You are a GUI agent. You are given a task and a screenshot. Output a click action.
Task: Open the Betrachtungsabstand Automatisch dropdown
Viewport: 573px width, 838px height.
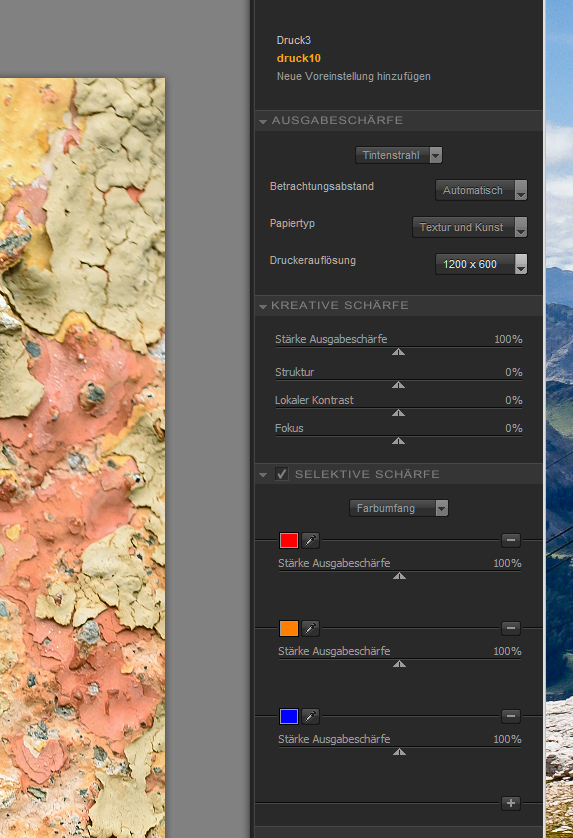click(x=481, y=190)
